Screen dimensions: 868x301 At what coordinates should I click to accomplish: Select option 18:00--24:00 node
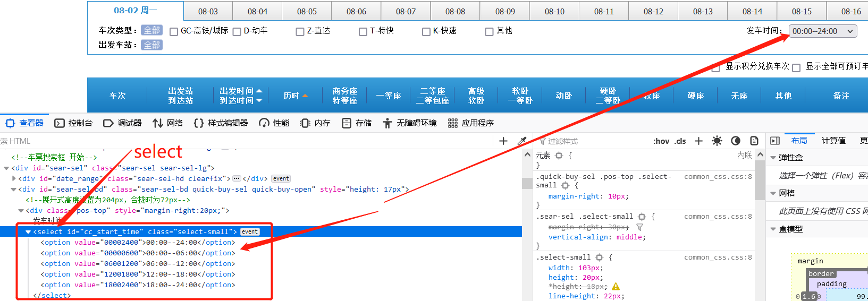pyautogui.click(x=138, y=285)
